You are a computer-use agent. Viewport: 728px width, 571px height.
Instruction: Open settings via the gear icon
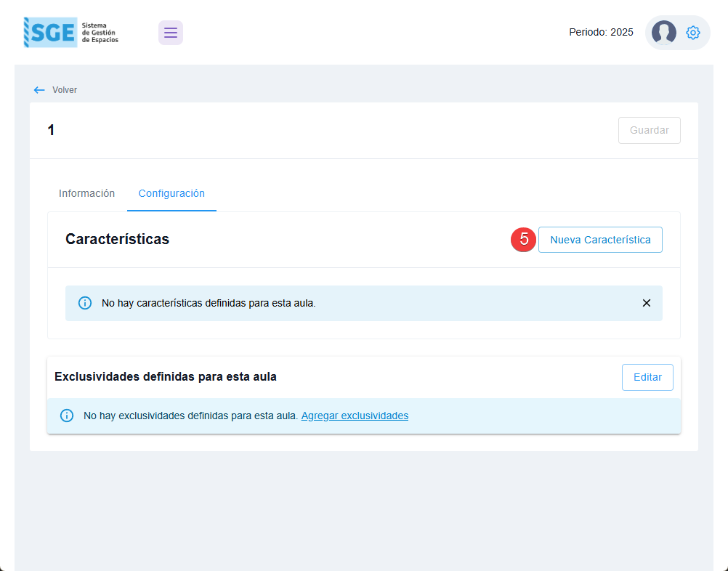(692, 33)
